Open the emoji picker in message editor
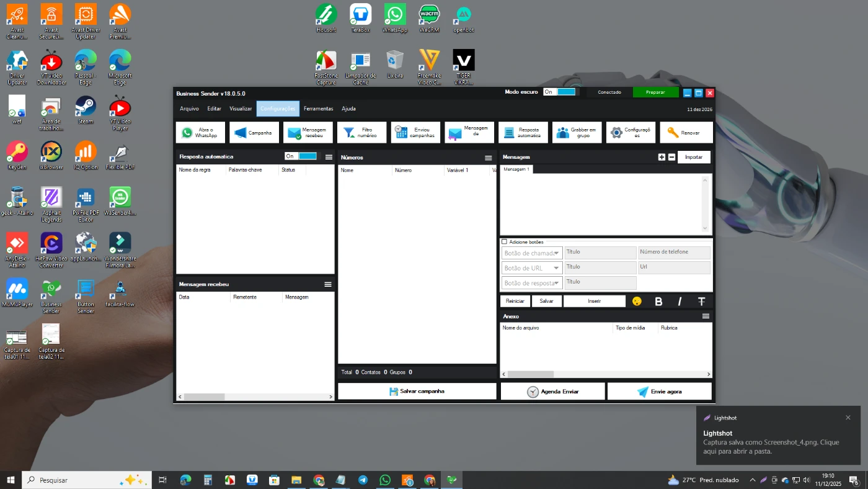 pyautogui.click(x=637, y=302)
